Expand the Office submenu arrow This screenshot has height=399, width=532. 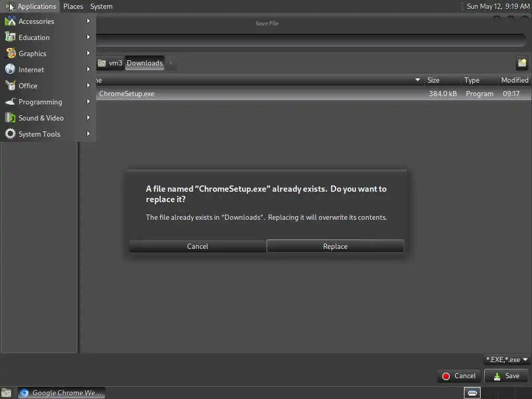[x=88, y=86]
